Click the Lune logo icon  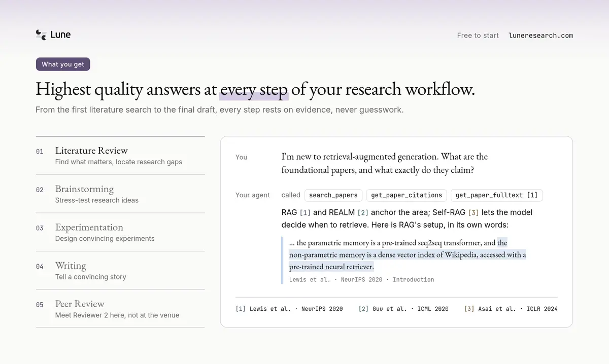click(41, 34)
